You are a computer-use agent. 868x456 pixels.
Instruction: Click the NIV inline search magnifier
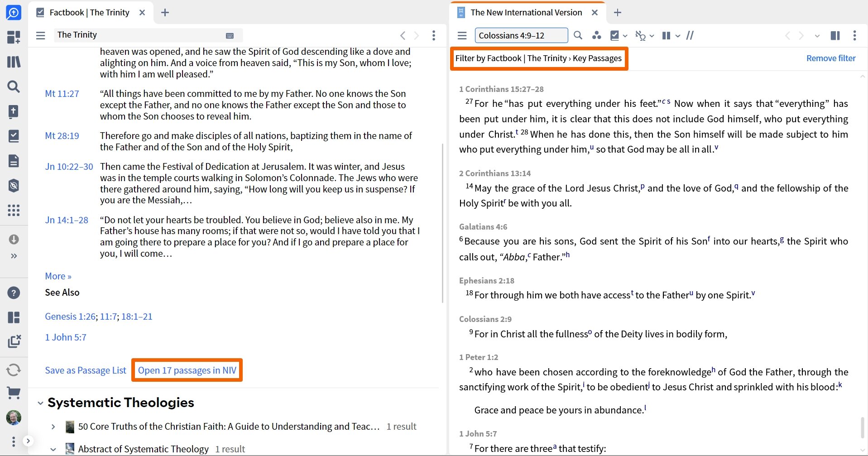pos(578,35)
